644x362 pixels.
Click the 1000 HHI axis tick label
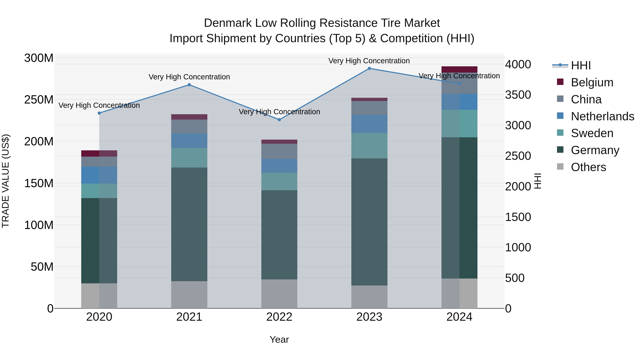coord(518,248)
